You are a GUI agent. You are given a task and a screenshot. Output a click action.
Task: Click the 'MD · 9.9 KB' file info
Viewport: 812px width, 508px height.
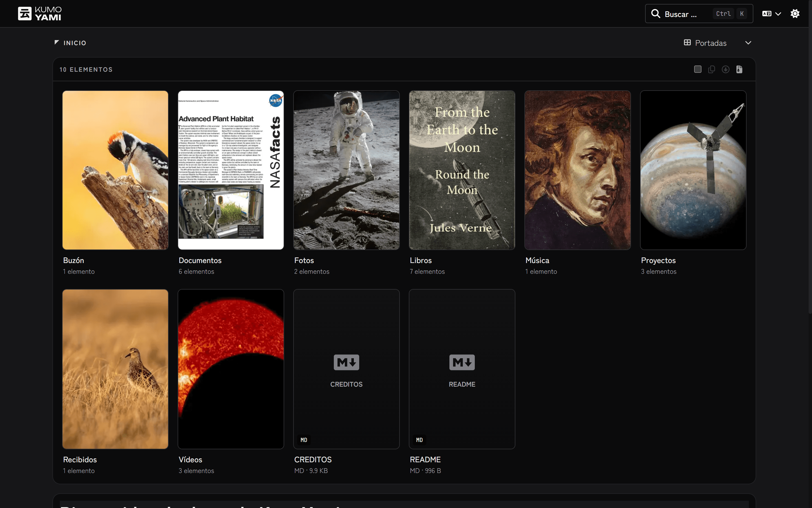click(311, 471)
